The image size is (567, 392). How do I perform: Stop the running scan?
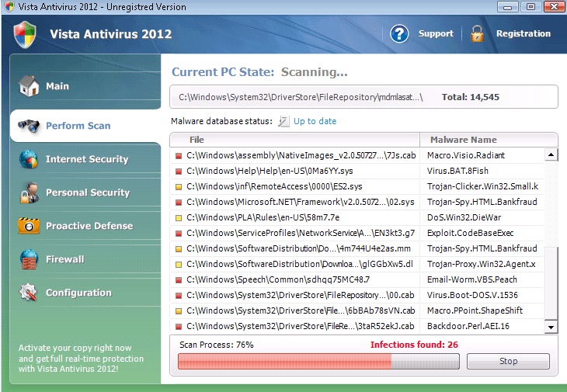coord(508,361)
